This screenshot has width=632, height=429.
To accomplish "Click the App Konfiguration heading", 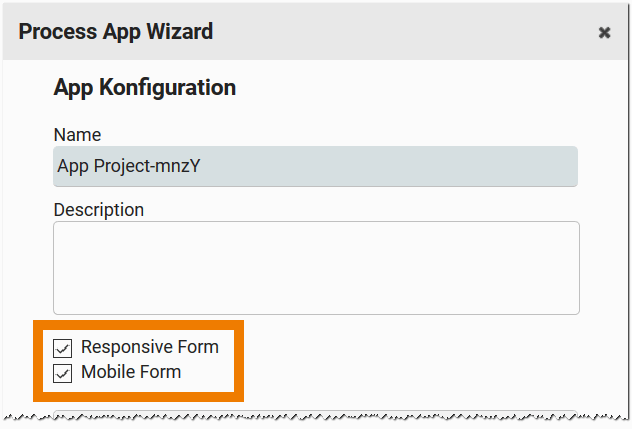I will 144,88.
